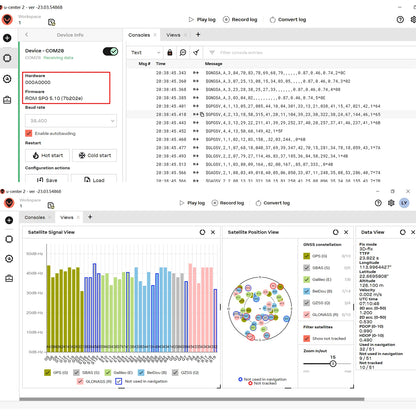Refresh the Satellite Signal View panel

(x=202, y=232)
